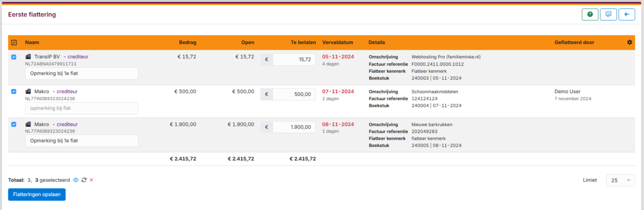Click 'crediteur' link in TransIP BV row
Image resolution: width=644 pixels, height=210 pixels.
click(x=78, y=57)
